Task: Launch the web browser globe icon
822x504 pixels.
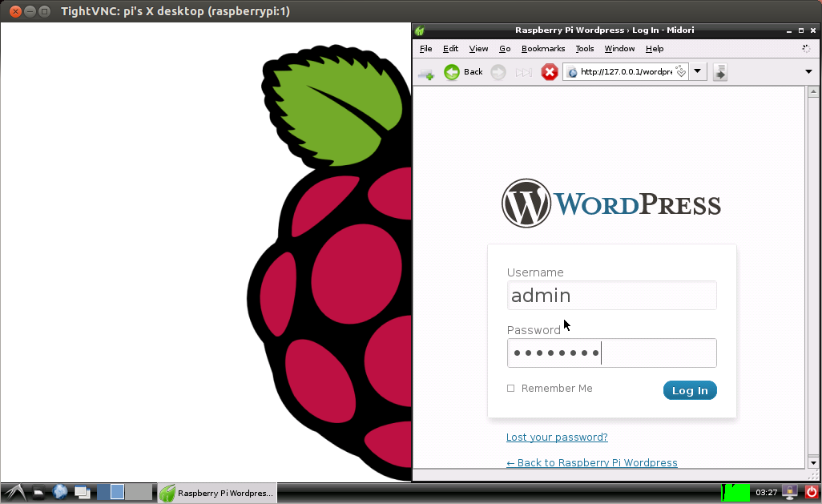Action: [x=60, y=492]
